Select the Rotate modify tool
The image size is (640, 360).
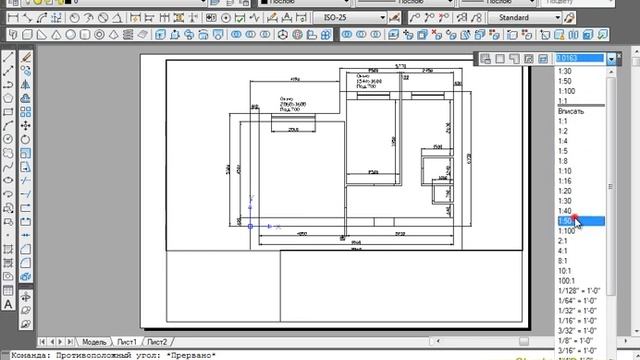(26, 139)
